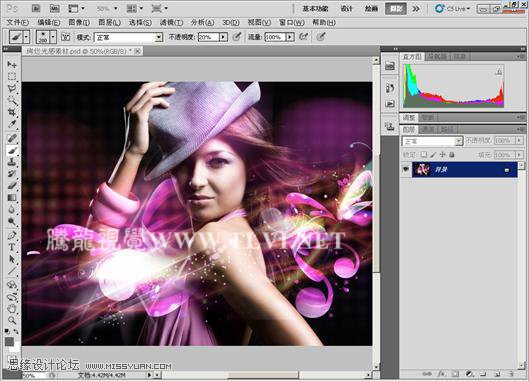Switch to the 直方图 panel tab

(x=412, y=57)
